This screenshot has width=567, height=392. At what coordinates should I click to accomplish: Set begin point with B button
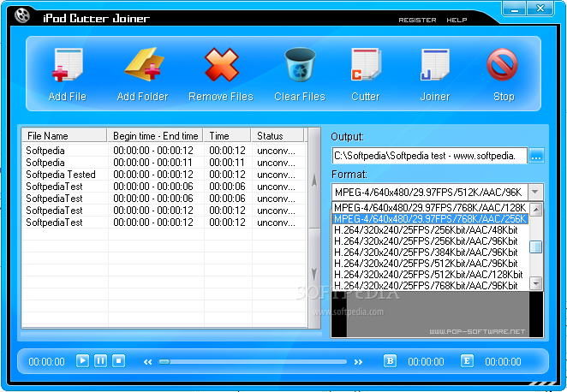(390, 361)
